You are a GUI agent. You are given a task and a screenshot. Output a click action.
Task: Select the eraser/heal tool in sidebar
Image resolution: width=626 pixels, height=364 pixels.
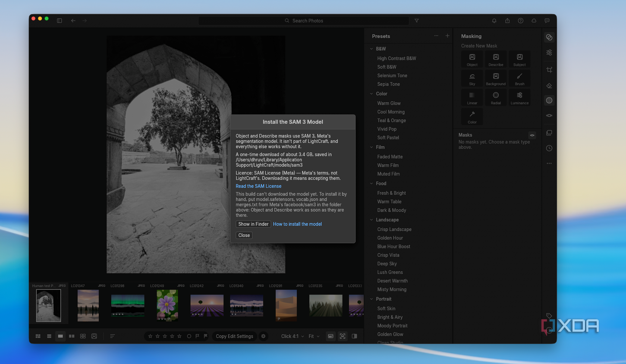click(x=549, y=85)
